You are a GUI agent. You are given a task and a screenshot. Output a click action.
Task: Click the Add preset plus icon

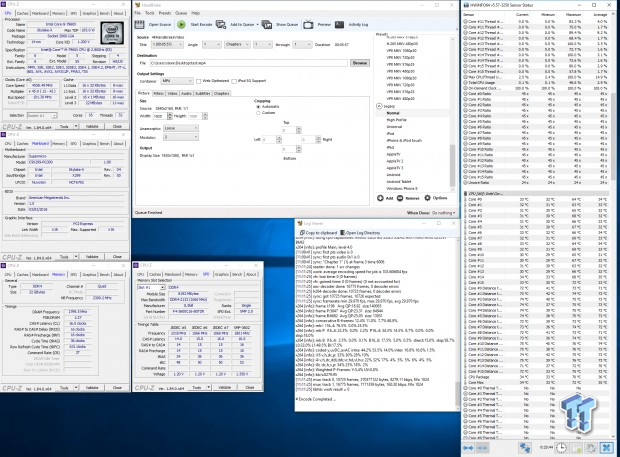(380, 198)
